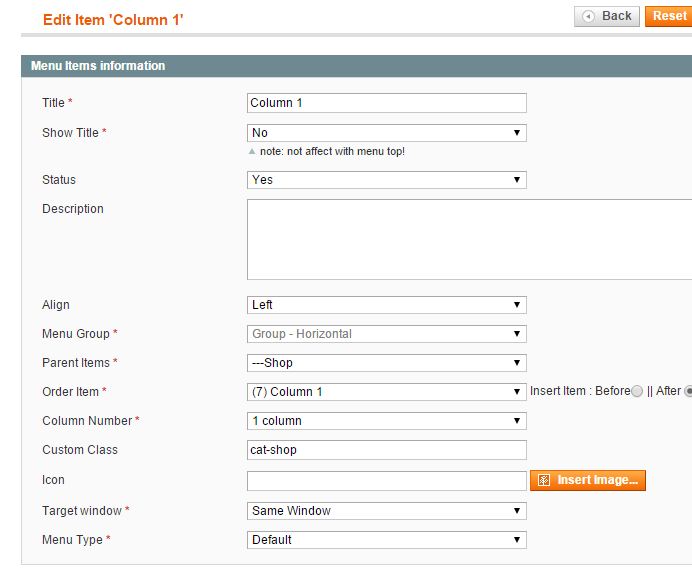
Task: Select the After insert item radio
Action: (x=688, y=391)
